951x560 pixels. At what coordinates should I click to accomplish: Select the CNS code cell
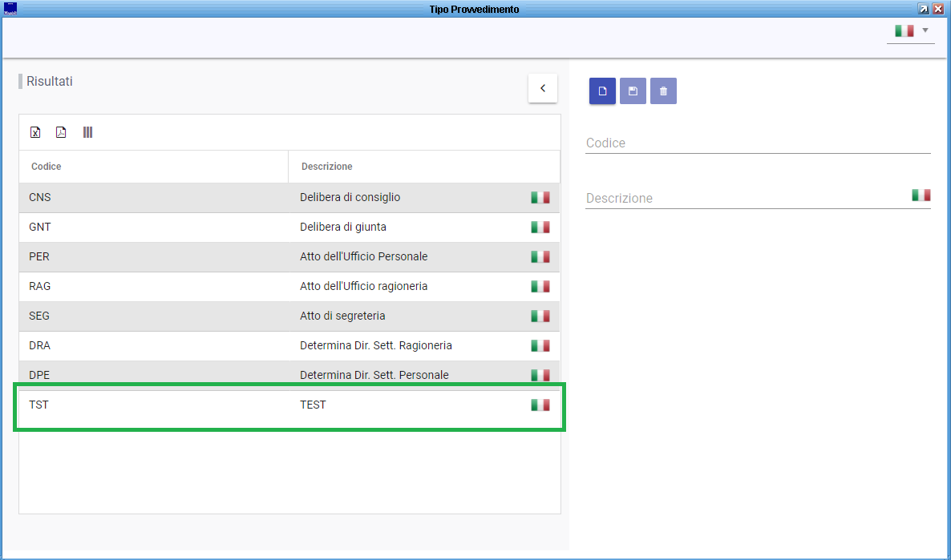(153, 198)
